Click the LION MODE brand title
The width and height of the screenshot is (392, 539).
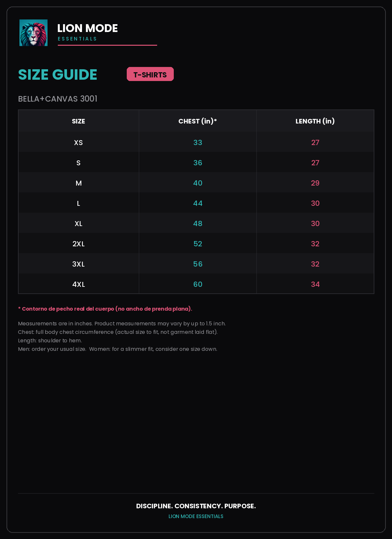(x=88, y=28)
